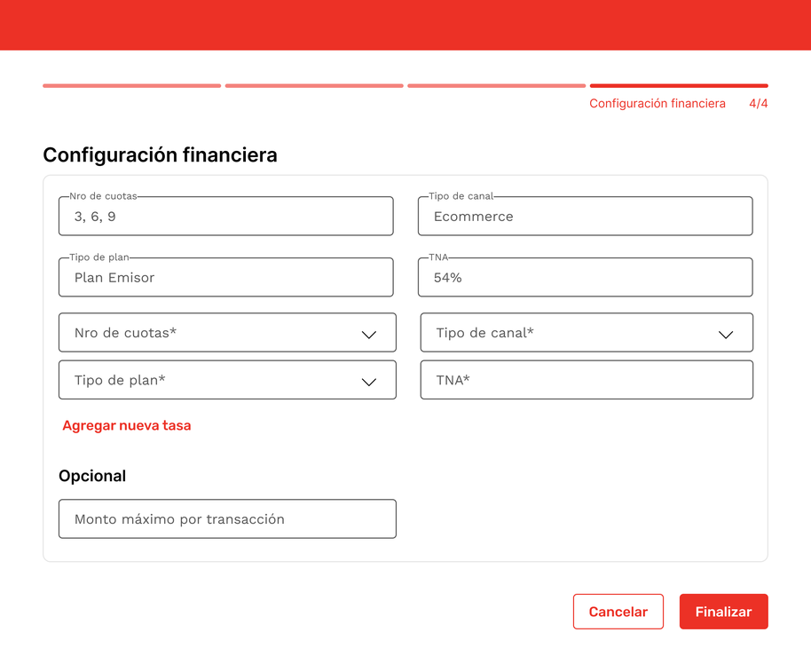Select the third progress step bar
Screen dimensions: 811x672
[497, 86]
